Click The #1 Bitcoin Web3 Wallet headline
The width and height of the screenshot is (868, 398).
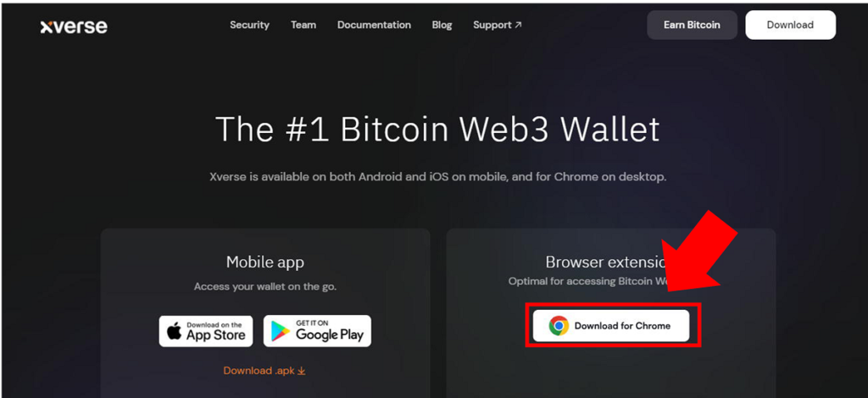click(x=437, y=129)
